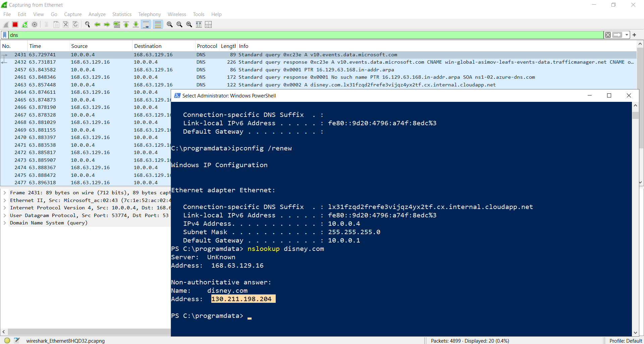Image resolution: width=644 pixels, height=344 pixels.
Task: Toggle auto-scroll during live capture
Action: click(x=146, y=24)
